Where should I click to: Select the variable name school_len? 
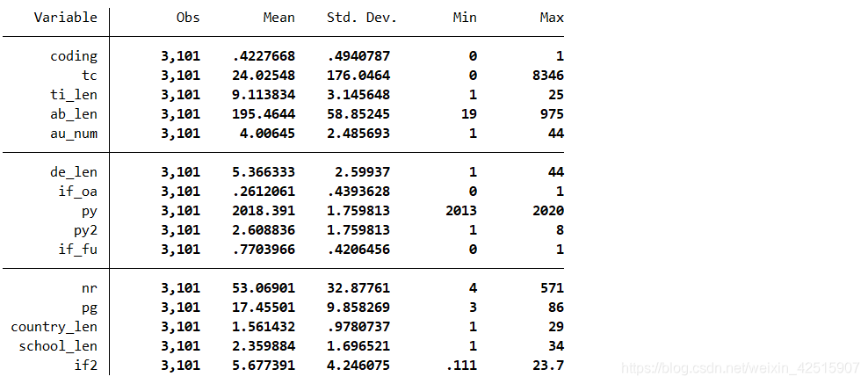58,346
